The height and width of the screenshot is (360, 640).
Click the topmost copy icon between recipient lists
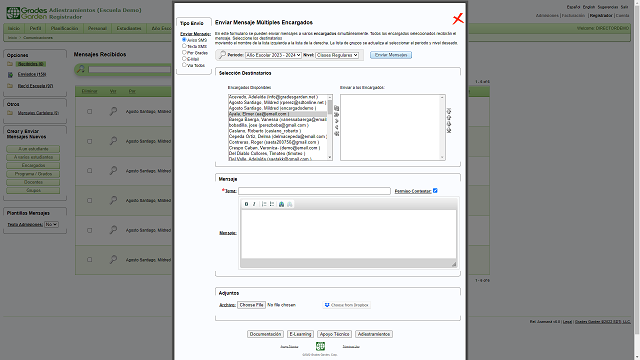(337, 108)
